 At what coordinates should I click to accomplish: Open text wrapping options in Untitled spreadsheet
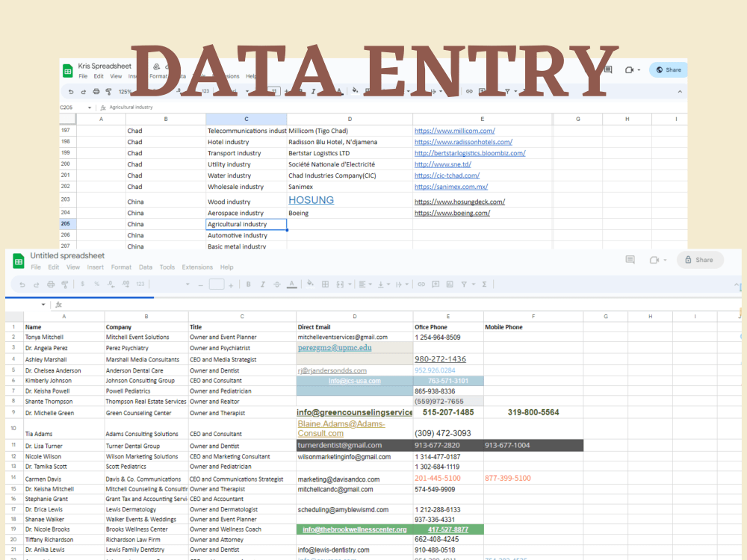(x=402, y=284)
